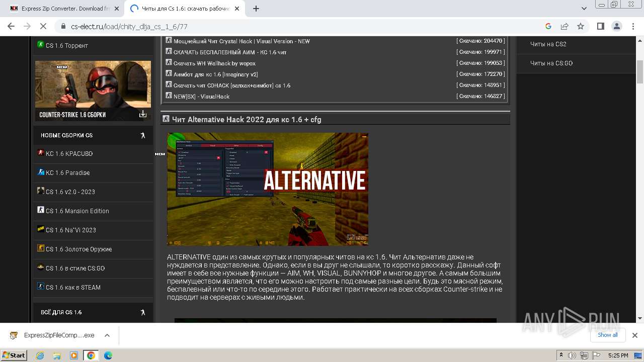Image resolution: width=644 pixels, height=362 pixels.
Task: Open Chrome three-dot menu
Action: 632,26
